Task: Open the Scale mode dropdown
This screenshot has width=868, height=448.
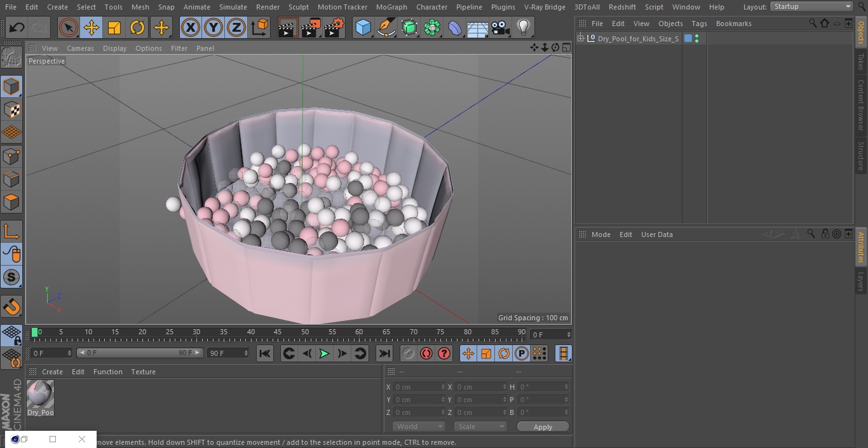Action: pos(480,426)
